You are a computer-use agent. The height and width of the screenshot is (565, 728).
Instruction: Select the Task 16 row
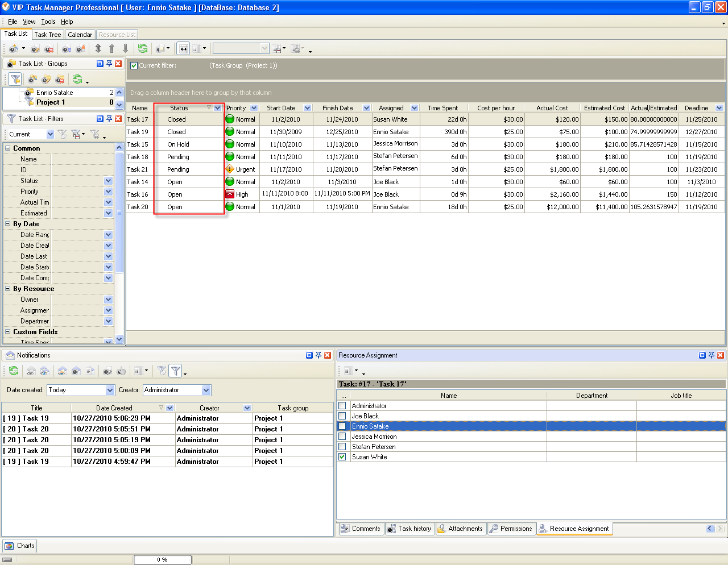425,194
